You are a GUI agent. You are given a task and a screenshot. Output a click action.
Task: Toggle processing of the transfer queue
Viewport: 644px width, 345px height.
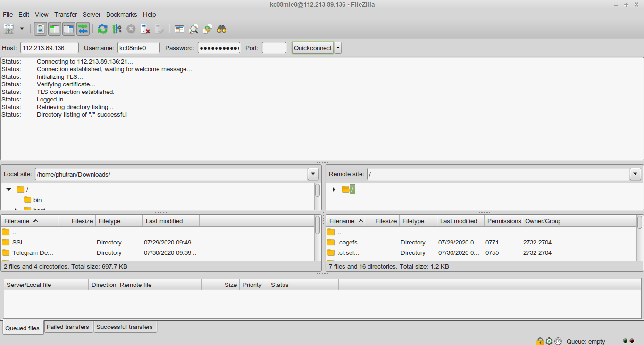(x=117, y=29)
